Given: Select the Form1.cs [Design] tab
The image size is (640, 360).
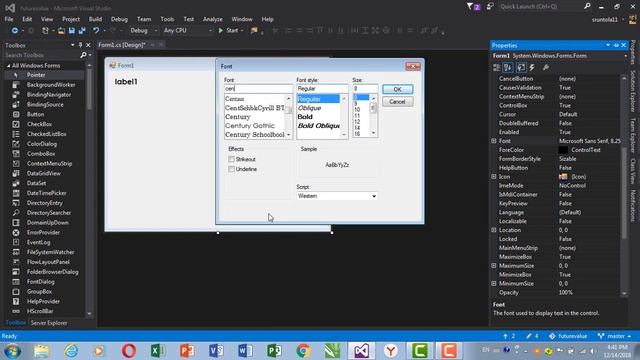Looking at the screenshot, I should coord(122,45).
